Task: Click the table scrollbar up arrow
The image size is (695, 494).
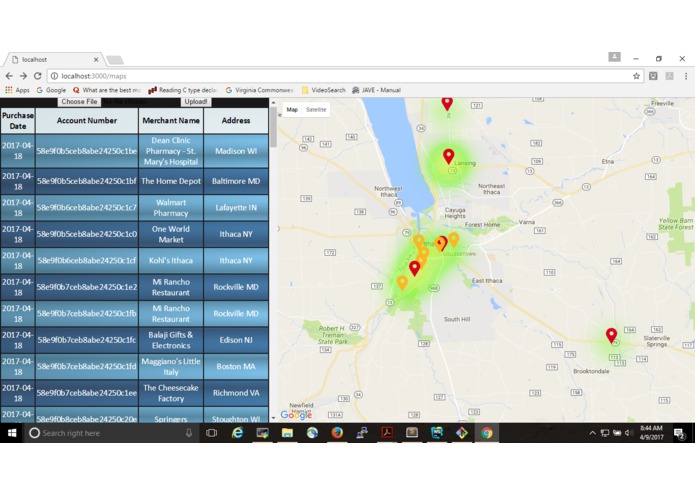Action: pyautogui.click(x=273, y=102)
